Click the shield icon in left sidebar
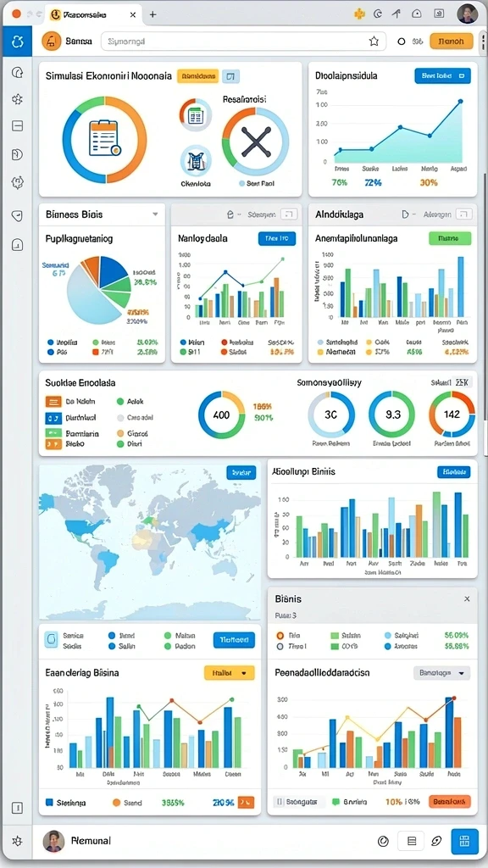The image size is (488, 868). tap(17, 216)
